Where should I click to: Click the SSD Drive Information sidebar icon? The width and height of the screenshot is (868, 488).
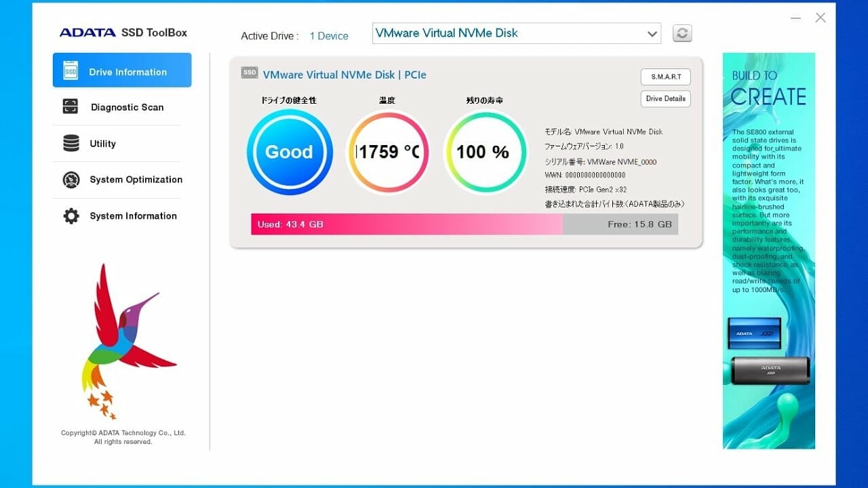(x=71, y=71)
